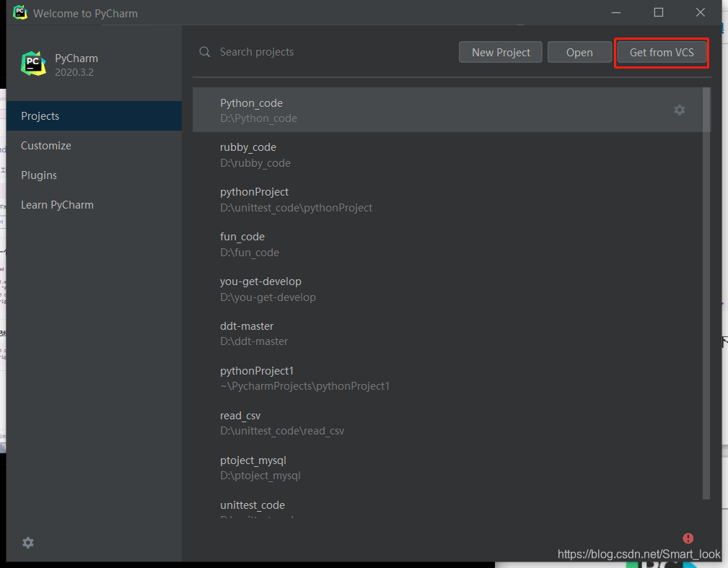Select the pythonProject entry

coord(447,200)
